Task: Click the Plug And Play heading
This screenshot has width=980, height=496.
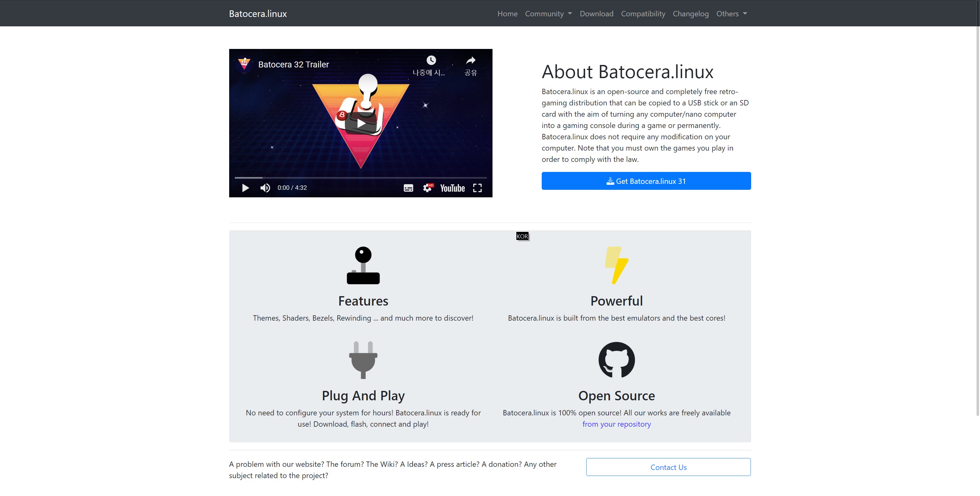Action: pos(363,396)
